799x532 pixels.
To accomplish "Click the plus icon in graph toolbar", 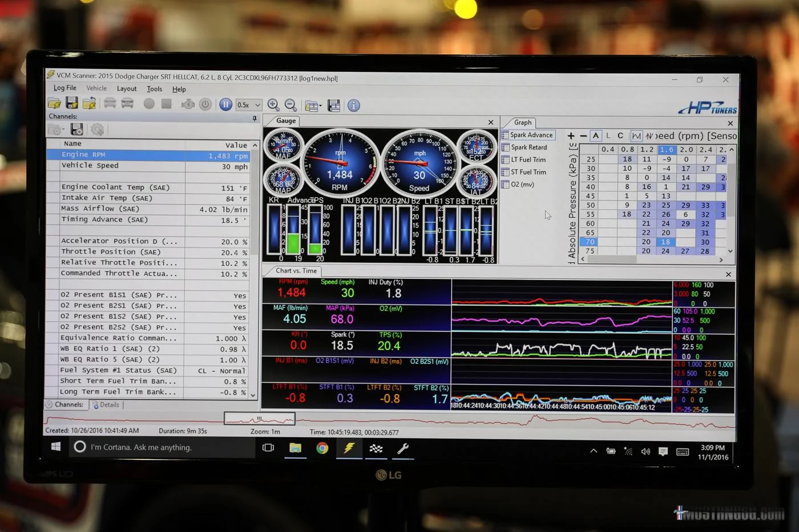I will point(571,136).
